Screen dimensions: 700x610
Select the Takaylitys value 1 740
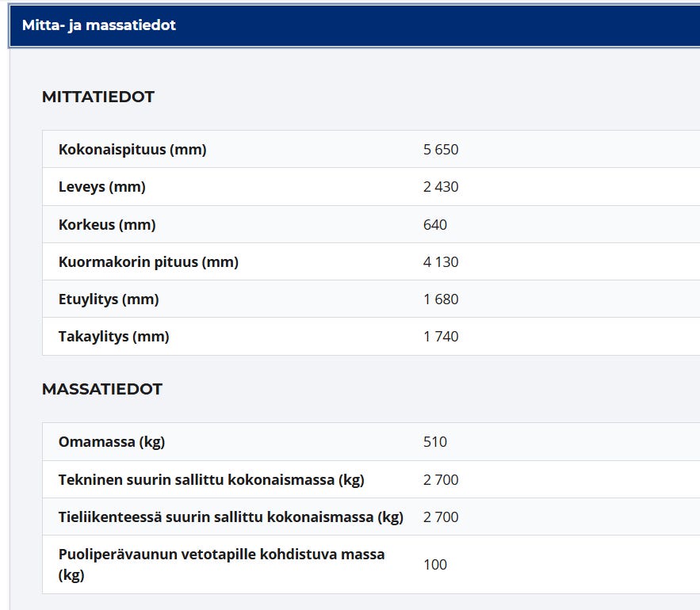pos(441,337)
